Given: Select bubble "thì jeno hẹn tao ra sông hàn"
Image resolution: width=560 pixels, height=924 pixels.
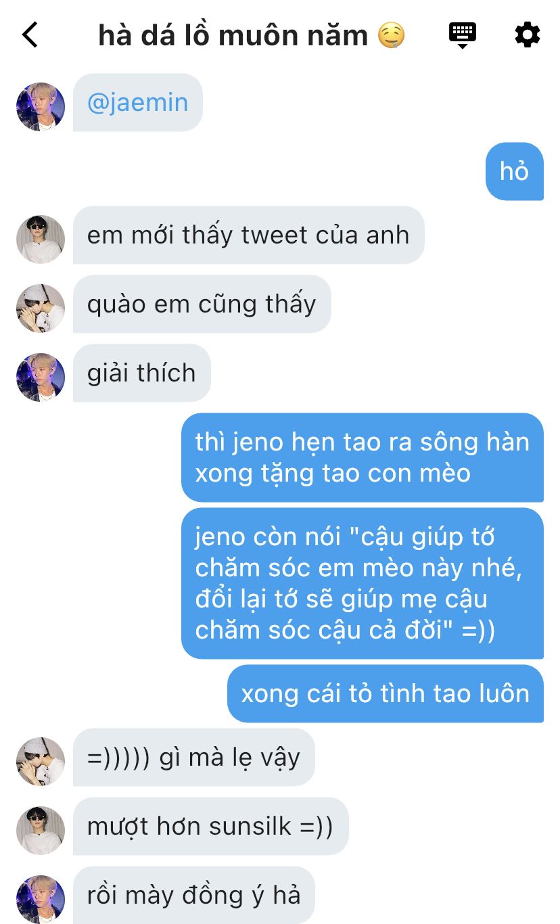Looking at the screenshot, I should [363, 457].
